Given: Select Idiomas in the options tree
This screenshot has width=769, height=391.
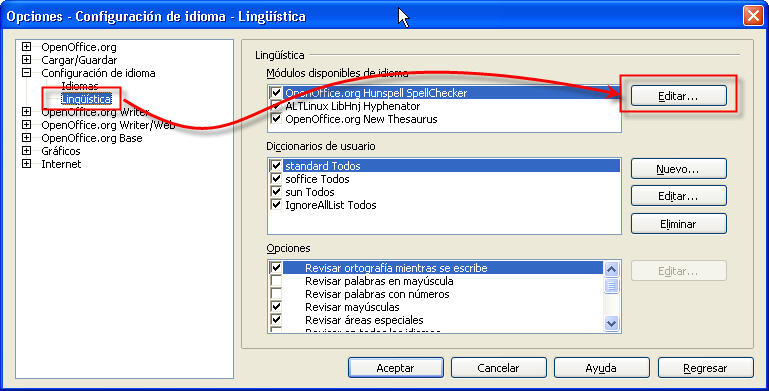Looking at the screenshot, I should point(79,86).
